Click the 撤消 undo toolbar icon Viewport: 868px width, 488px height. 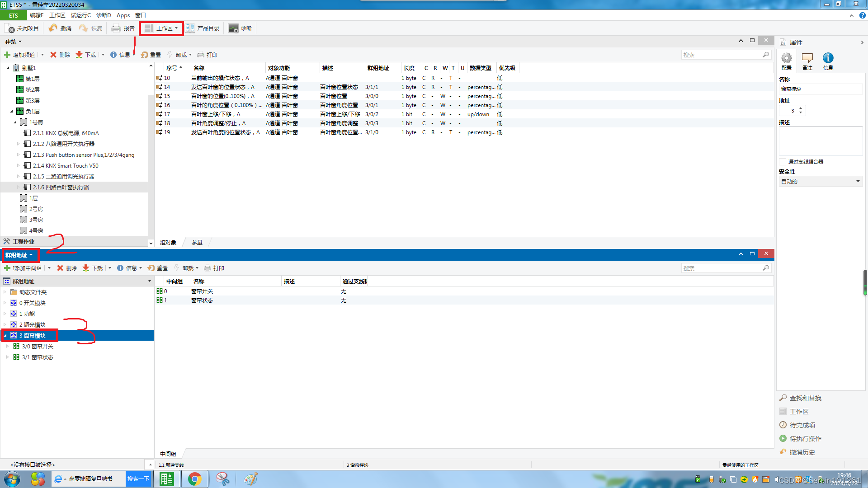[53, 28]
